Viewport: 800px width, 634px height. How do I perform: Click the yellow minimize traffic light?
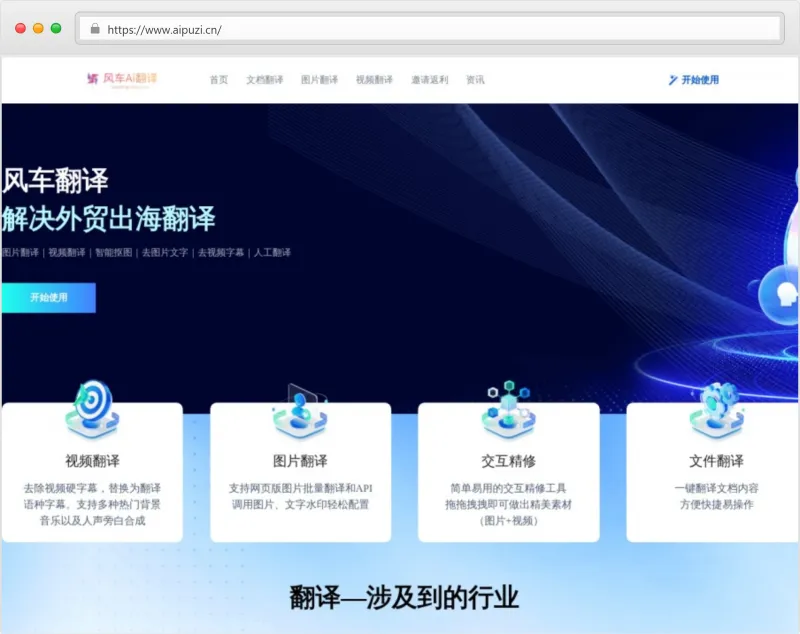point(36,28)
